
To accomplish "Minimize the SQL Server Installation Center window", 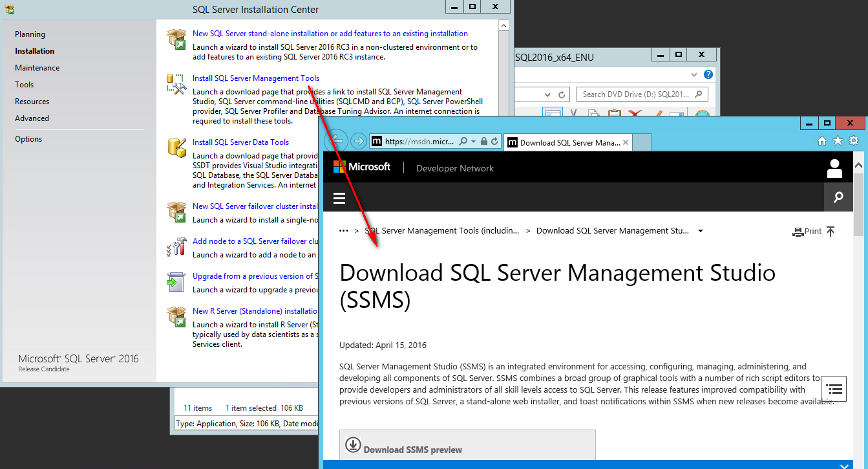I will tap(454, 6).
